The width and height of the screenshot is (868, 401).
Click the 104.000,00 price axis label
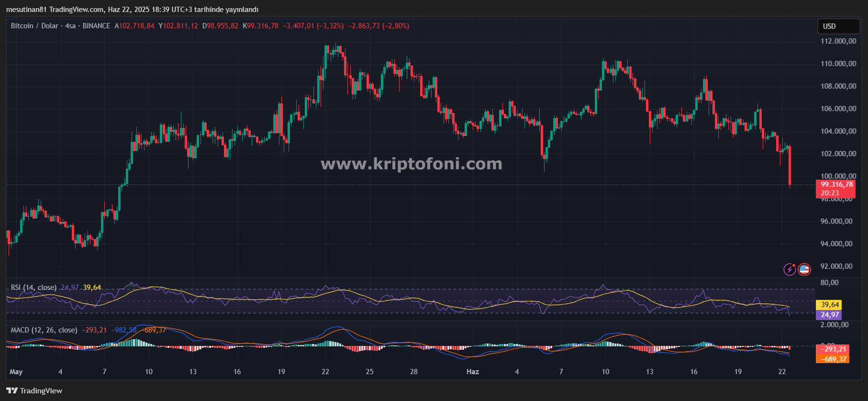pos(838,131)
